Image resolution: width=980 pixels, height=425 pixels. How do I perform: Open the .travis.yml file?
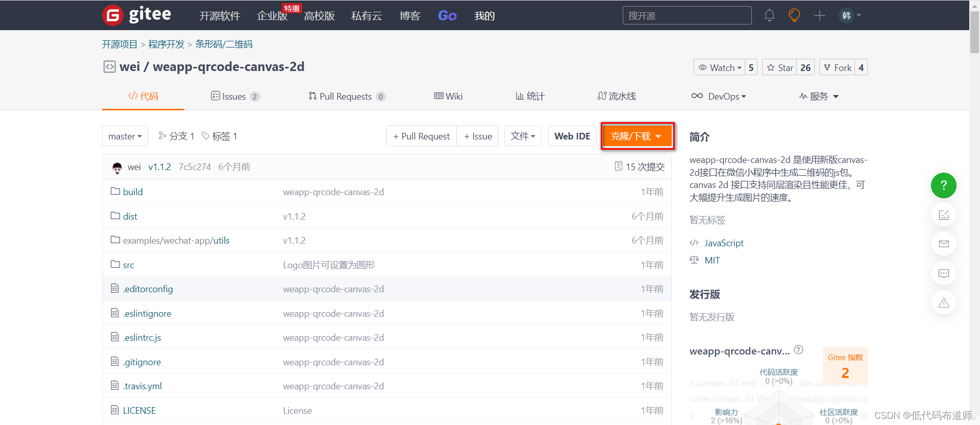pos(142,386)
